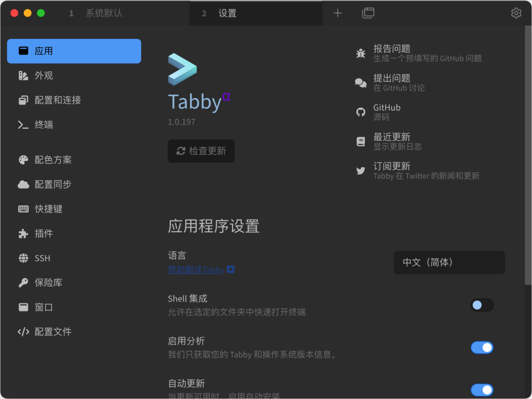The image size is (532, 399).
Task: Click 应用程序设置 heading
Action: [x=214, y=226]
